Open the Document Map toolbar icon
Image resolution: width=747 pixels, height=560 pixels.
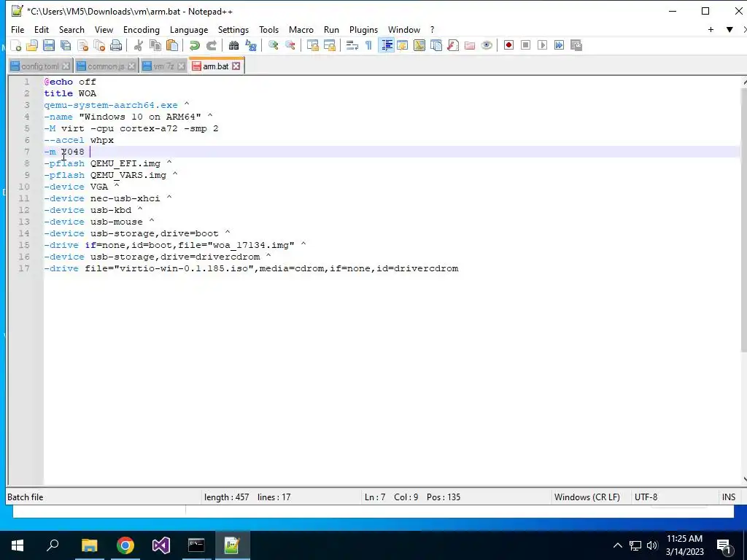coord(419,45)
